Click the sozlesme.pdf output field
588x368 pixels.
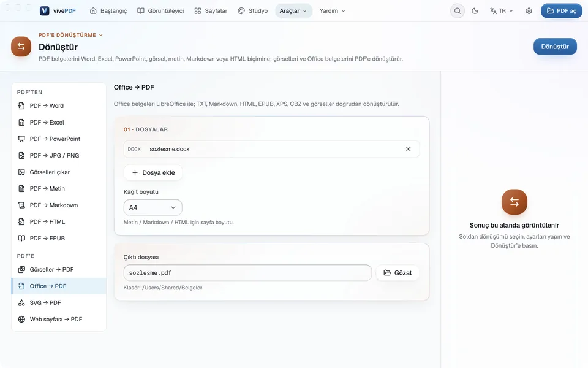point(247,273)
